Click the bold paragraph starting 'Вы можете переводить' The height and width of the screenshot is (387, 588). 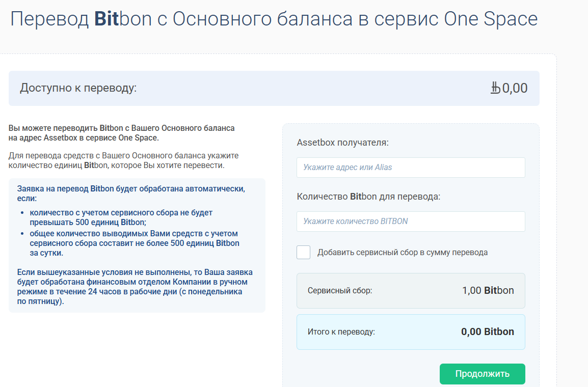click(121, 133)
